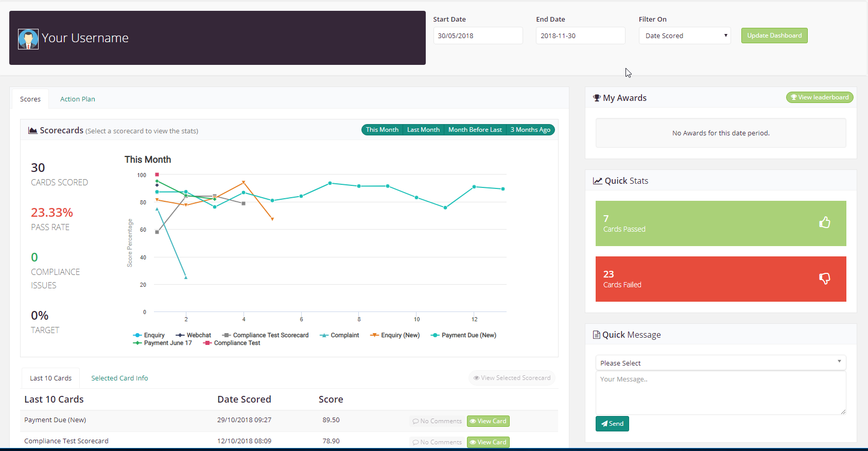
Task: Click the trophy icon beside My Awards
Action: coord(597,98)
